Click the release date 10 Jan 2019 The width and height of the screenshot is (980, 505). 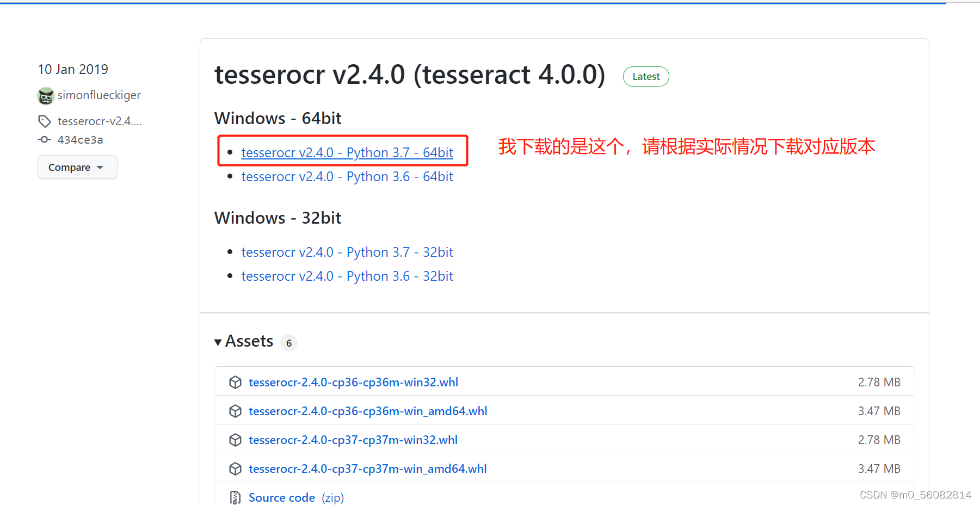[73, 69]
